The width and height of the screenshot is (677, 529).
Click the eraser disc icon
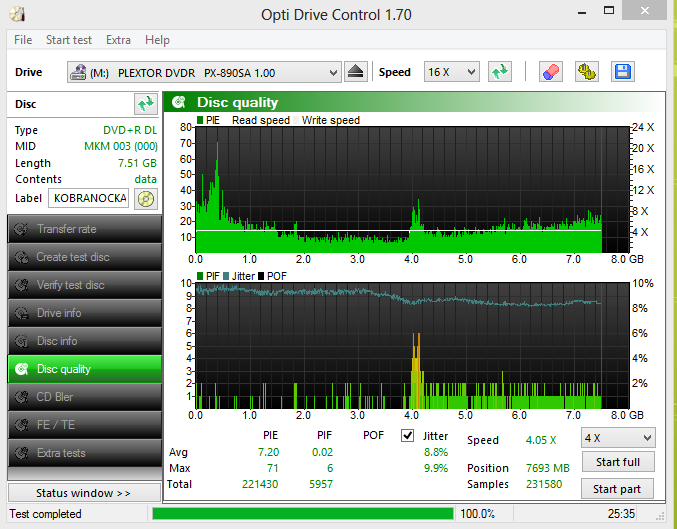[550, 72]
